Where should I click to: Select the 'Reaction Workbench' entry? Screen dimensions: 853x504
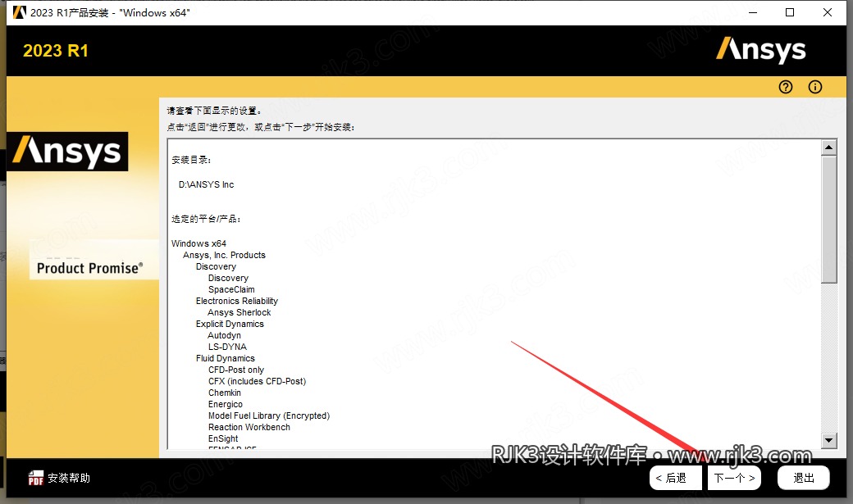click(x=249, y=427)
